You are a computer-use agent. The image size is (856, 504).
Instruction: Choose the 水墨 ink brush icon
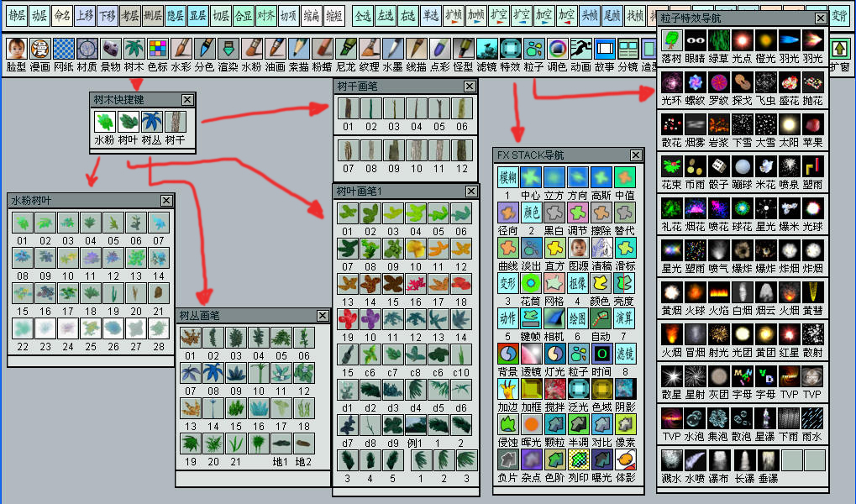click(x=392, y=50)
